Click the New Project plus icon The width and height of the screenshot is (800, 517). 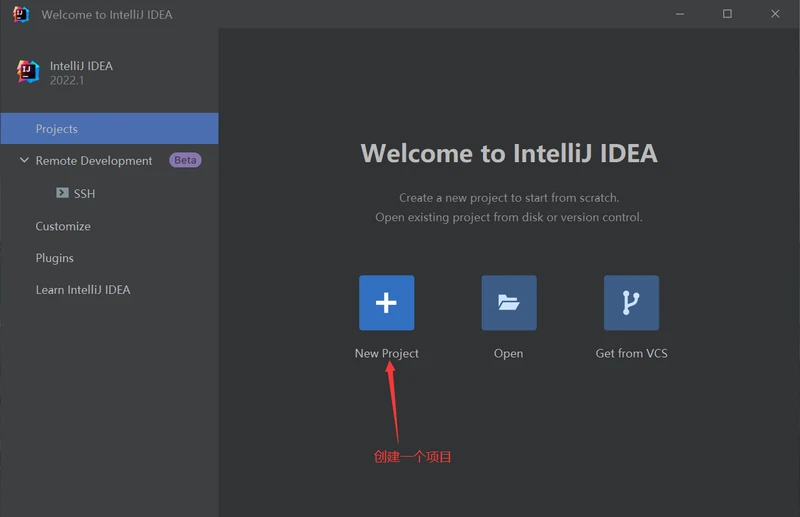[386, 303]
